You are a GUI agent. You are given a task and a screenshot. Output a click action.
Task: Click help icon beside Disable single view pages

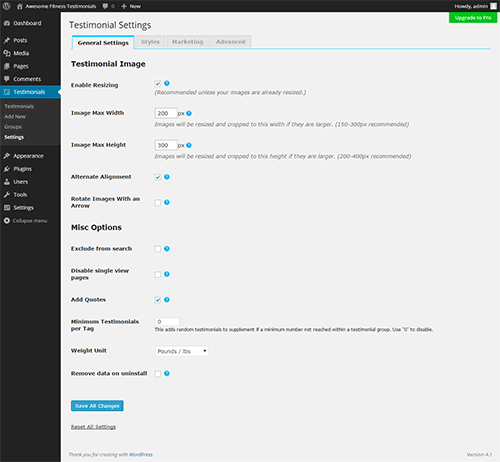tap(167, 274)
